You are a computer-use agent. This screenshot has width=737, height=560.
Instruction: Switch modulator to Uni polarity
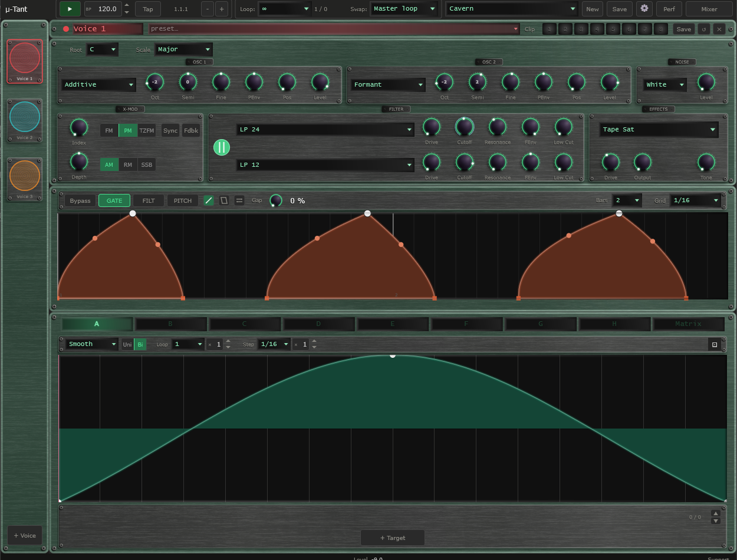coord(127,344)
